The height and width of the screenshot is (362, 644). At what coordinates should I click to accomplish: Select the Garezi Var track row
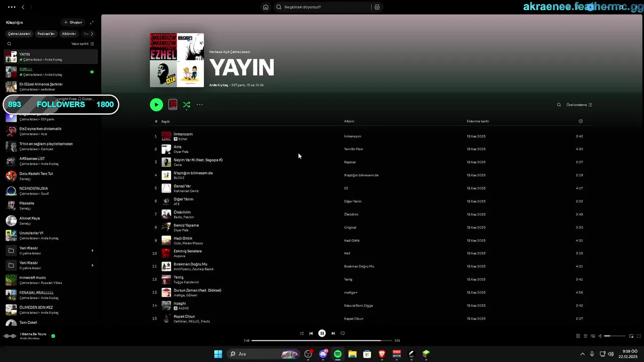[372, 188]
